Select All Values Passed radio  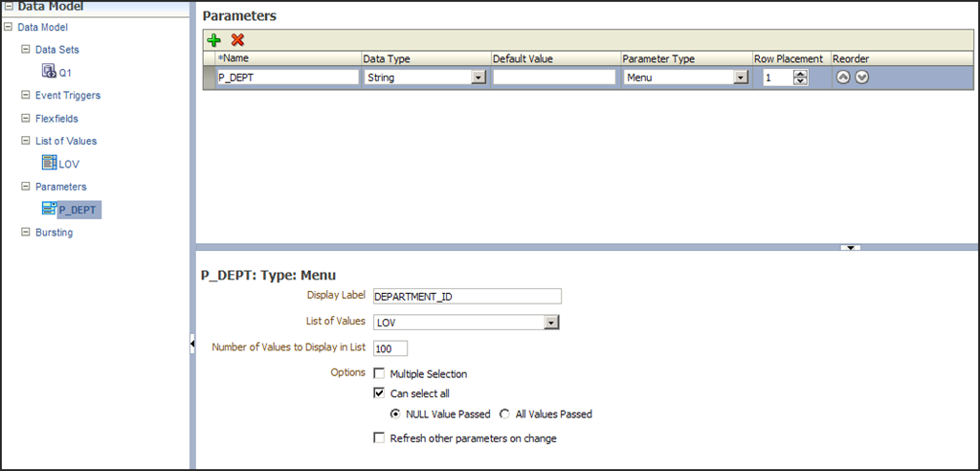(503, 415)
